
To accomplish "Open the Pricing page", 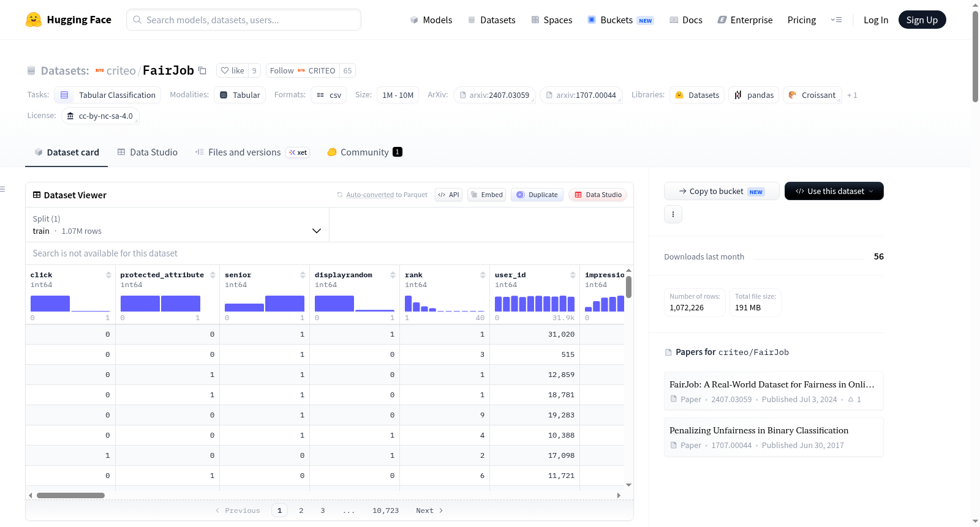I will pyautogui.click(x=802, y=20).
